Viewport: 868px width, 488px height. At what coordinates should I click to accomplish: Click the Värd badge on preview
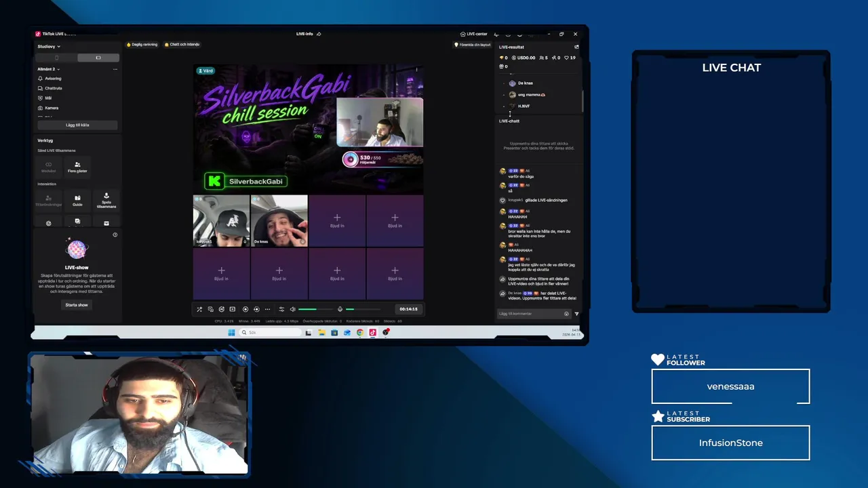(205, 70)
